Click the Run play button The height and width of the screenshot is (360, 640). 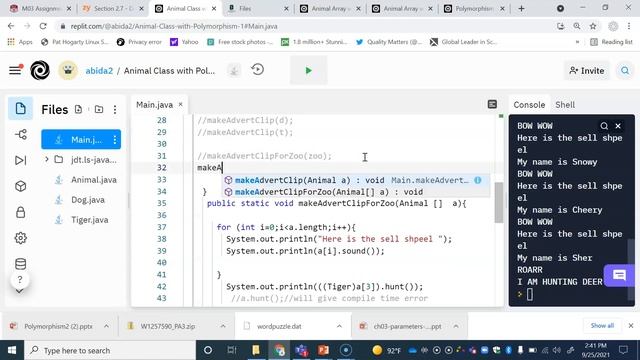[x=309, y=71]
